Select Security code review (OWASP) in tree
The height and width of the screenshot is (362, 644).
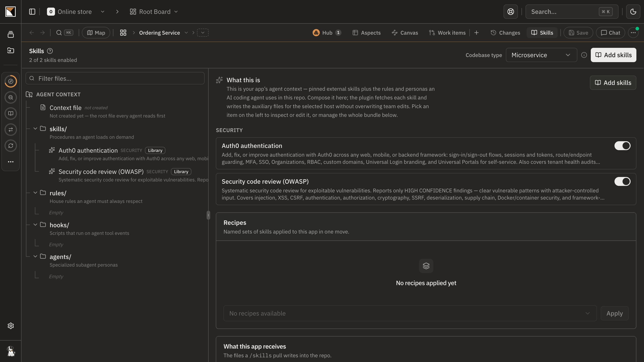click(101, 172)
